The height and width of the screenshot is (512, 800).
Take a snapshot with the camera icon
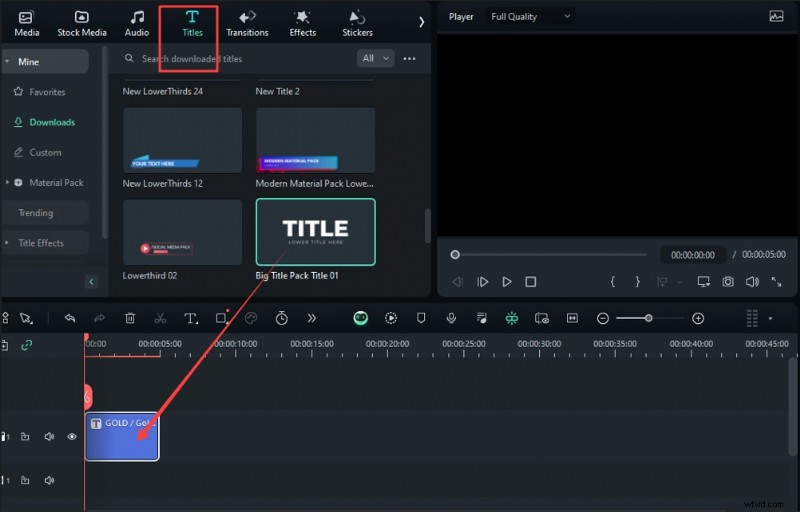coord(729,282)
